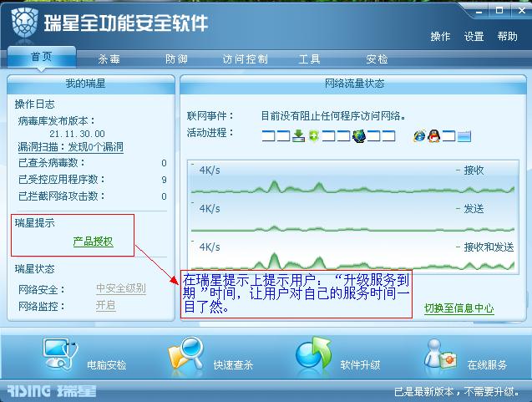Click the 网络监控 开启 link

click(105, 306)
